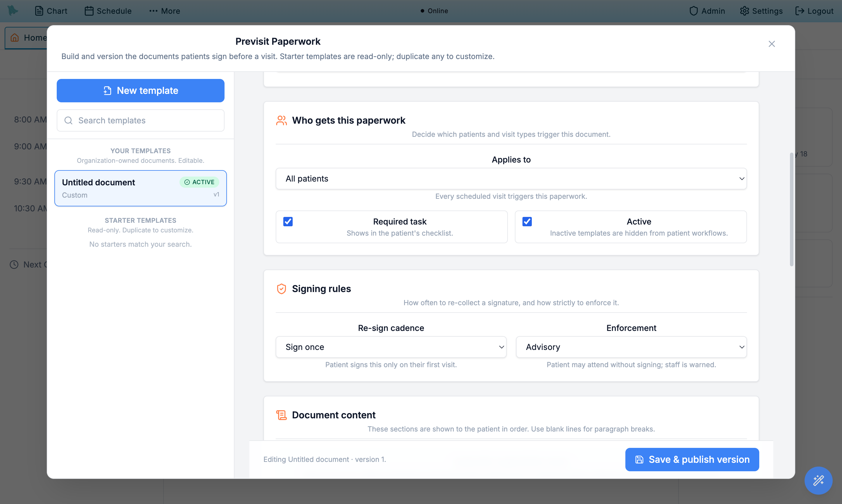This screenshot has width=842, height=504.
Task: Expand the Re-sign cadence dropdown
Action: [x=391, y=347]
